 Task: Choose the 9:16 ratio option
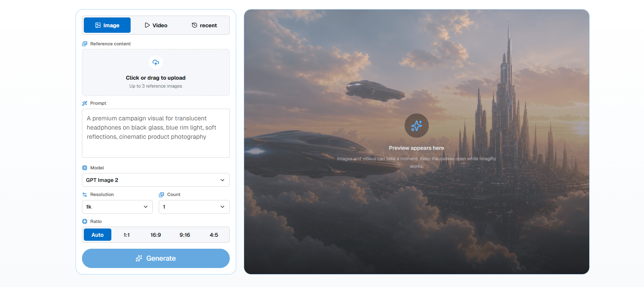[x=185, y=235]
